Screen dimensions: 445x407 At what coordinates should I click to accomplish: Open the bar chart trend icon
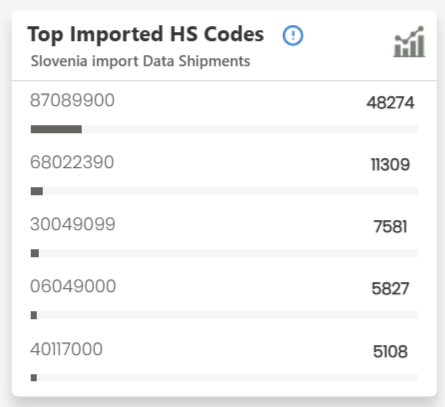(x=409, y=41)
